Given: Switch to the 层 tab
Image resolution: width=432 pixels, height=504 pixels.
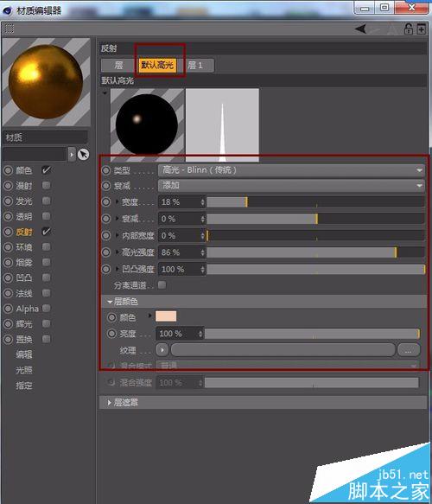Looking at the screenshot, I should pos(118,66).
